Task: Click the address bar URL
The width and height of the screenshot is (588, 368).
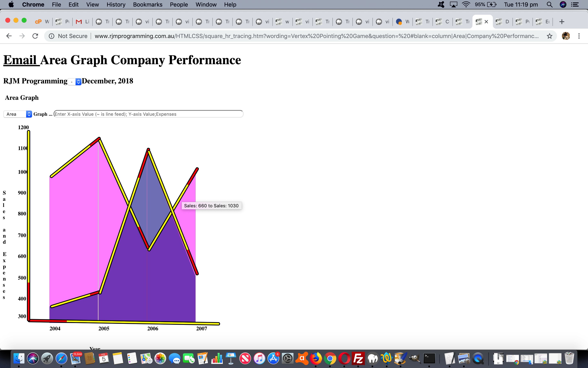Action: click(316, 36)
